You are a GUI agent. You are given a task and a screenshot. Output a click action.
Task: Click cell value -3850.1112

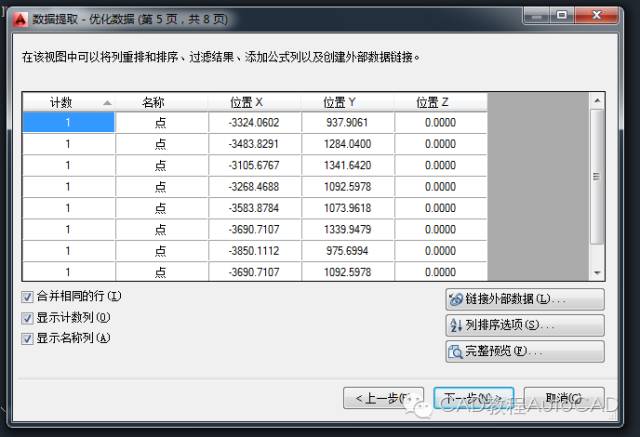[254, 251]
